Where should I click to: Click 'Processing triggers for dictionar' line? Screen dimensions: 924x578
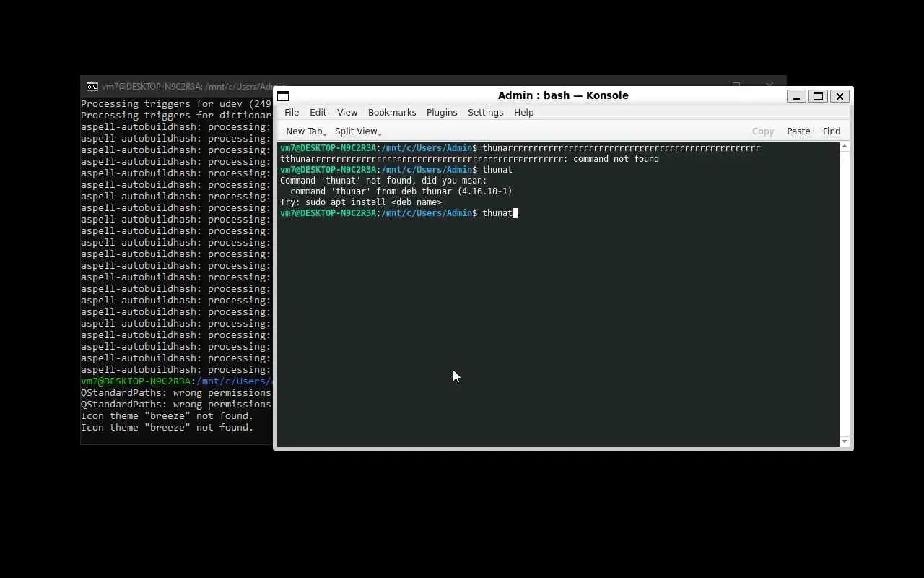point(176,116)
